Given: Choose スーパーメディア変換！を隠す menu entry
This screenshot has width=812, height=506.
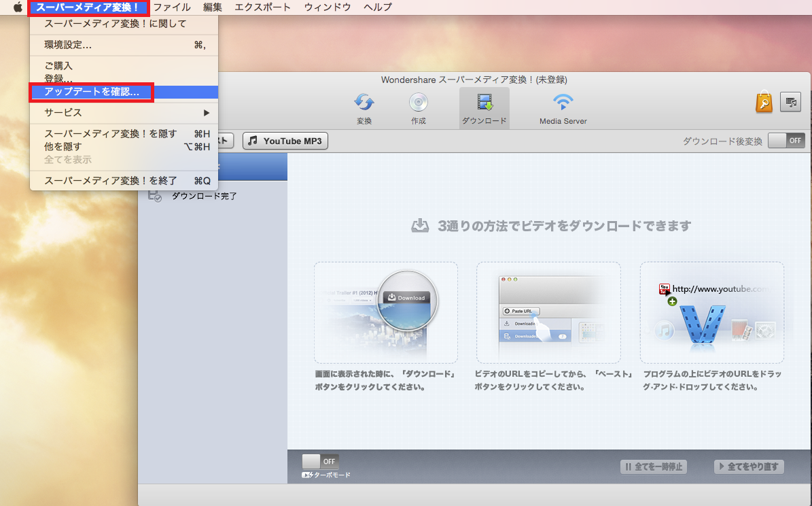Looking at the screenshot, I should 124,134.
